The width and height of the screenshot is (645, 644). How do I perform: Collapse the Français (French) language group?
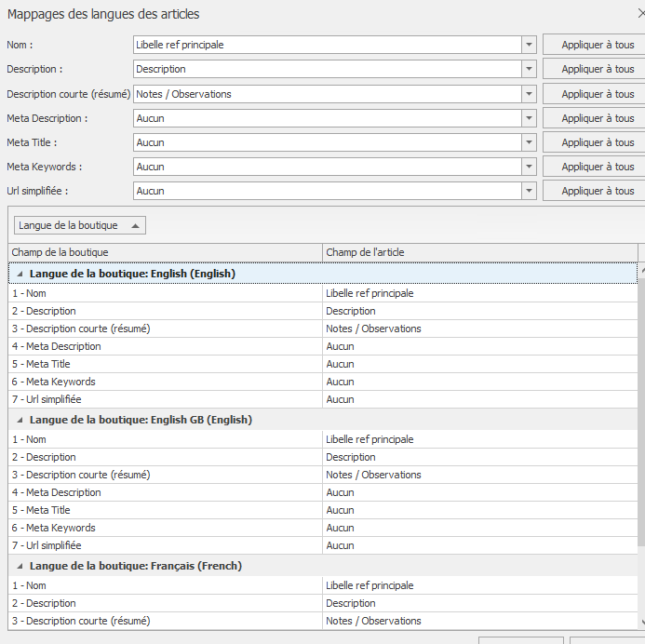20,566
